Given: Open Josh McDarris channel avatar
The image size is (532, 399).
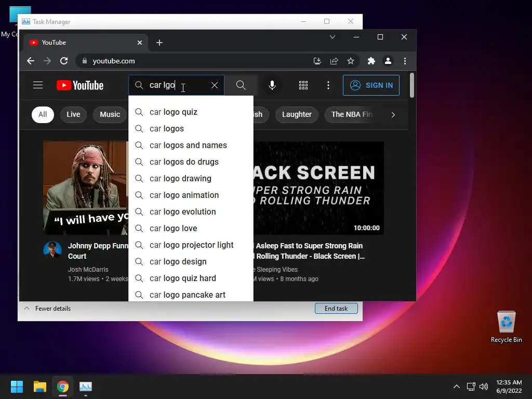Looking at the screenshot, I should click(52, 250).
